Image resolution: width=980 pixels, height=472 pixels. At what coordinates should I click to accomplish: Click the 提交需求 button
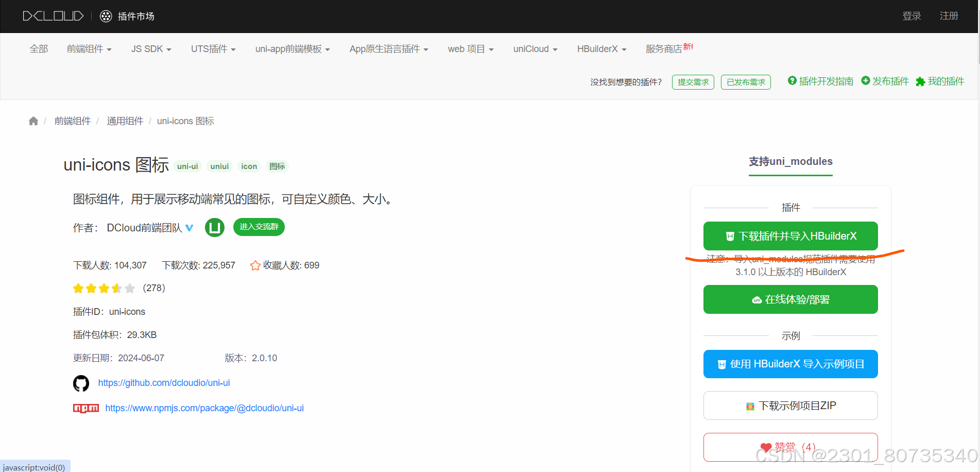[x=693, y=82]
